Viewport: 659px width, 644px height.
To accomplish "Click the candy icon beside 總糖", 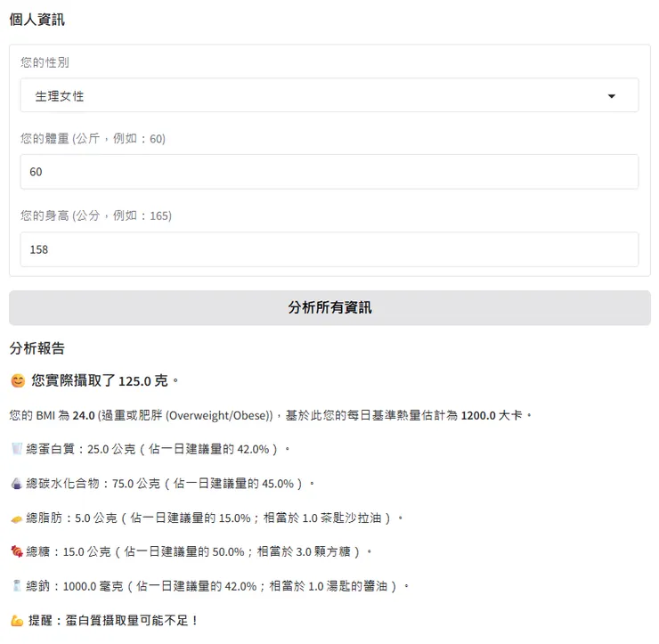I will pos(17,551).
